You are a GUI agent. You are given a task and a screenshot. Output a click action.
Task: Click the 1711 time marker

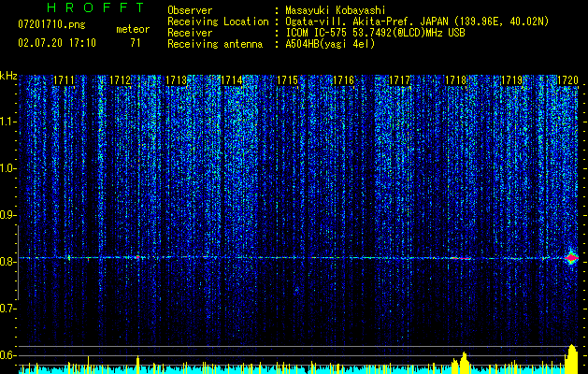[x=65, y=80]
